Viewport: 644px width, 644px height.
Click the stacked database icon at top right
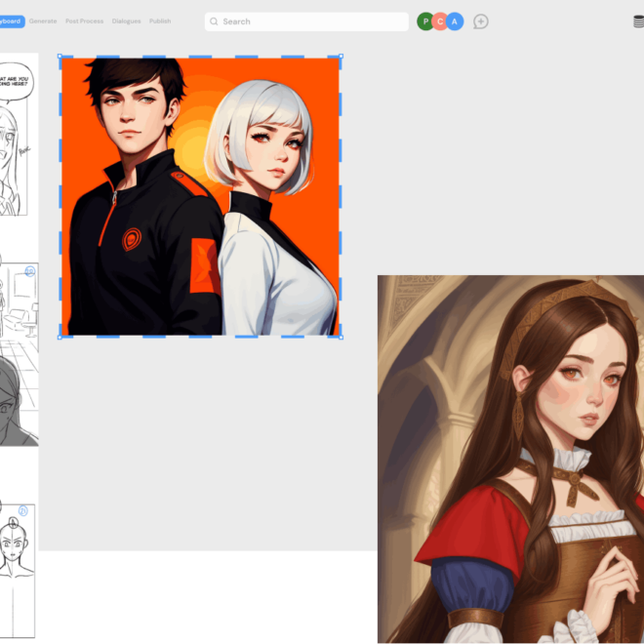coord(638,21)
